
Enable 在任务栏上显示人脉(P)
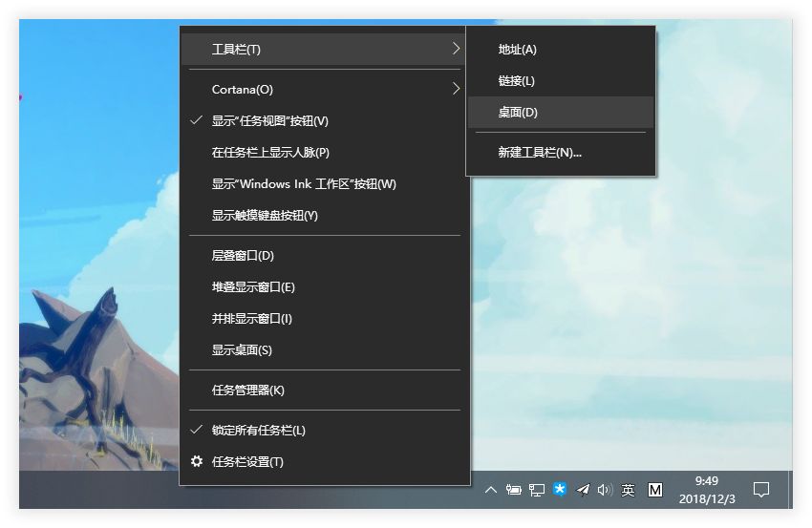[x=325, y=153]
